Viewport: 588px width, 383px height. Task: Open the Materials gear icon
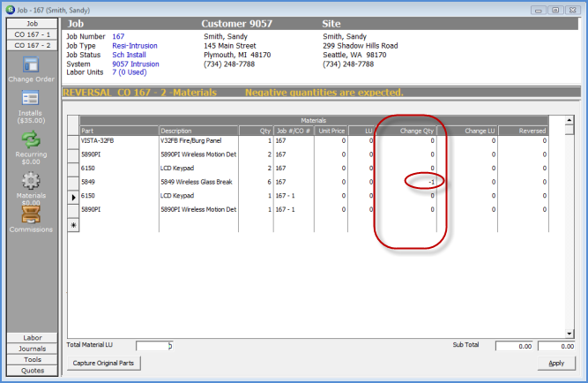click(x=31, y=181)
